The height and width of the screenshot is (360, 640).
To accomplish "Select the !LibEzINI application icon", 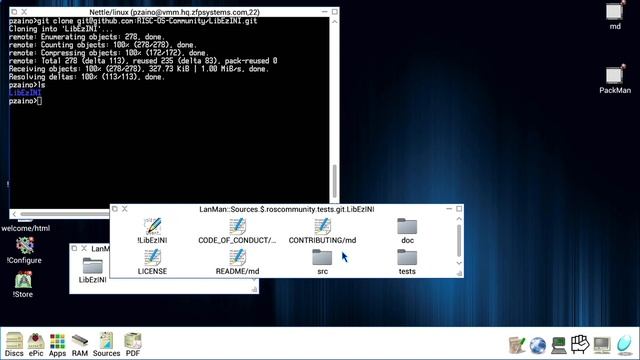I will pos(152,231).
